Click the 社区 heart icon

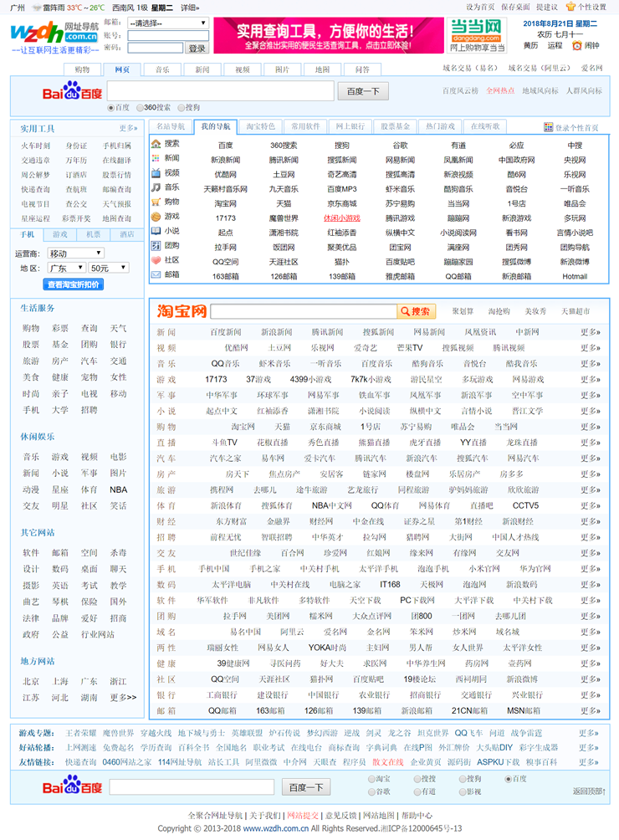coord(156,259)
